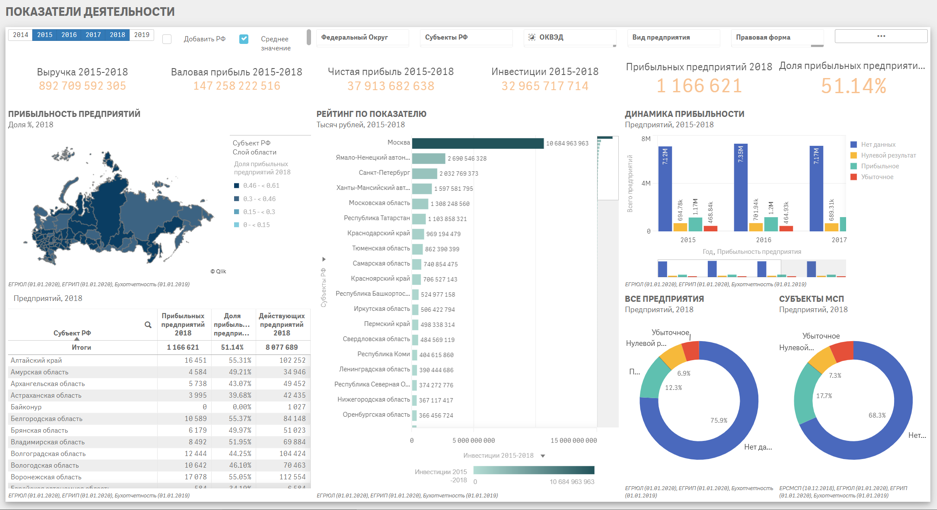Click the Убыточное legend item

click(872, 177)
